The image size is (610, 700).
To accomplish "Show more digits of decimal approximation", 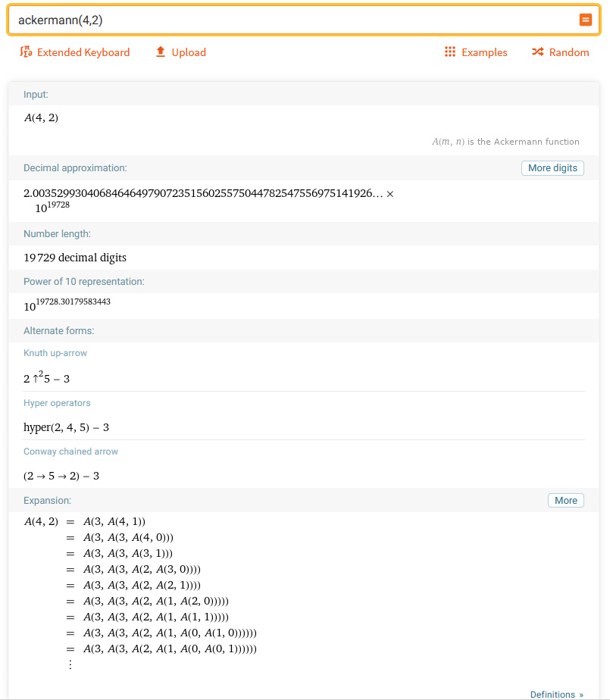I will (552, 168).
